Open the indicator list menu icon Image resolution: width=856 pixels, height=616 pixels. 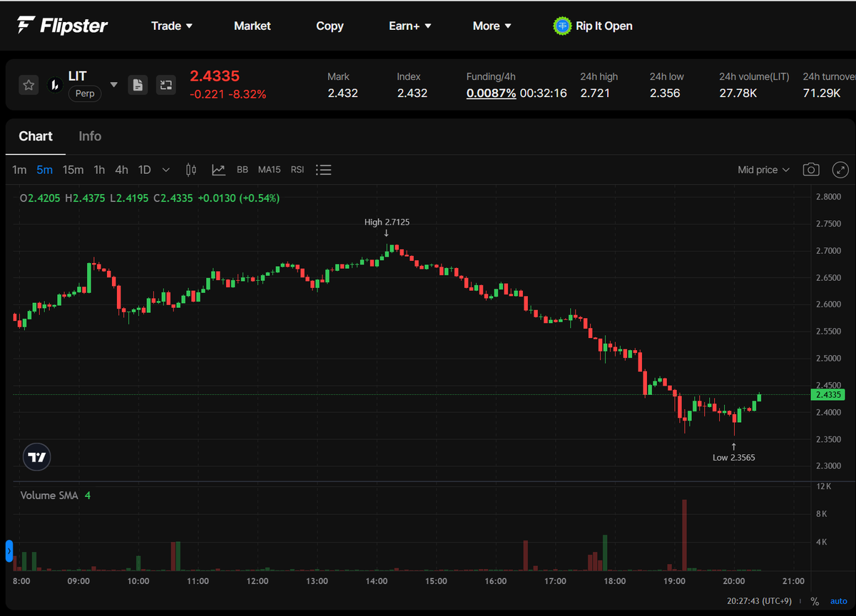coord(324,170)
